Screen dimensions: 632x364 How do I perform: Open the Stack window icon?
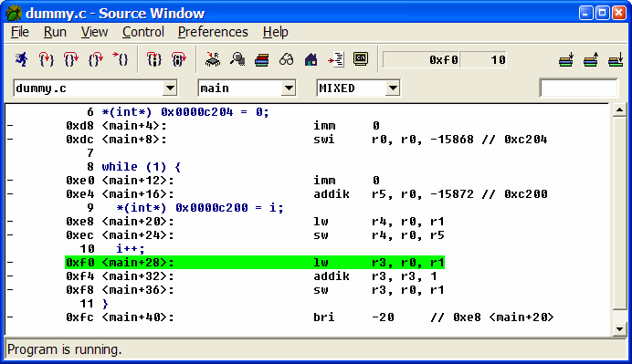tap(262, 60)
